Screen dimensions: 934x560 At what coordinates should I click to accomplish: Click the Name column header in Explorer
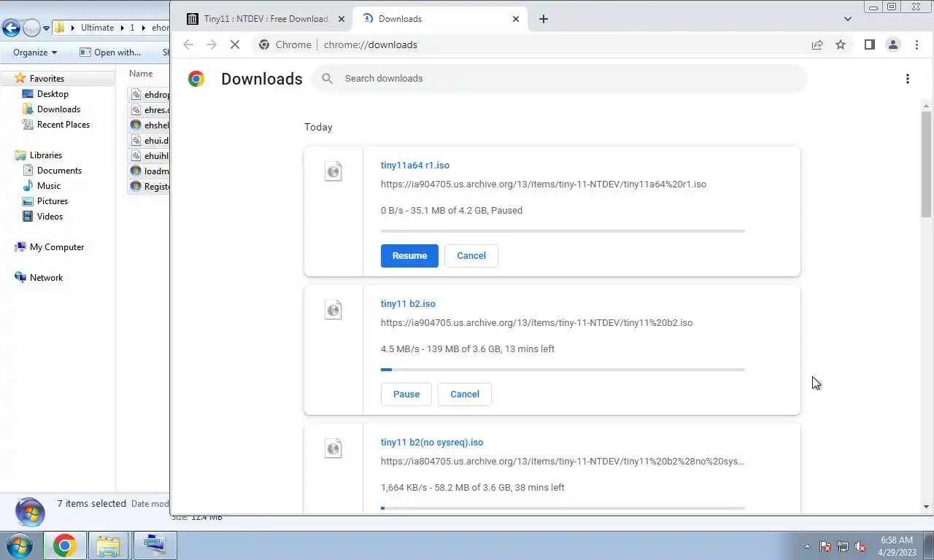pyautogui.click(x=141, y=74)
